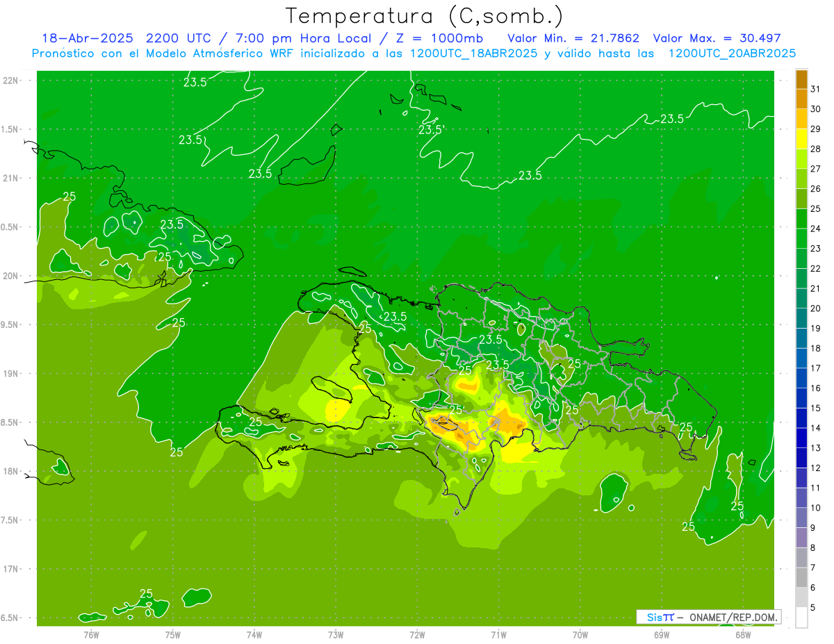Click the legend value label '22'
834x644 pixels.
click(815, 268)
